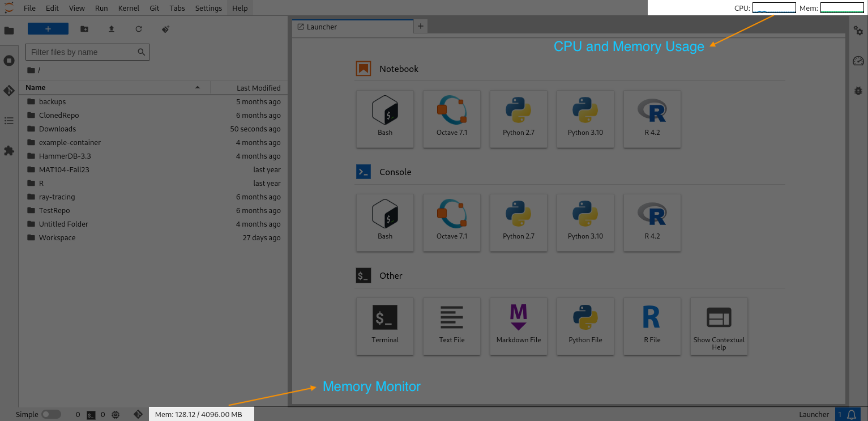This screenshot has width=868, height=421.
Task: Select the Workspace folder
Action: tap(153, 237)
